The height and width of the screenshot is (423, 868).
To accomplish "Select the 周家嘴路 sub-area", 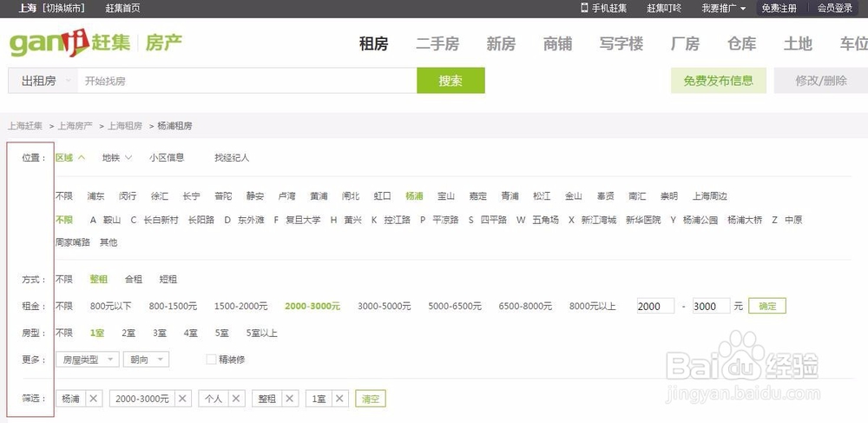I will click(x=73, y=242).
